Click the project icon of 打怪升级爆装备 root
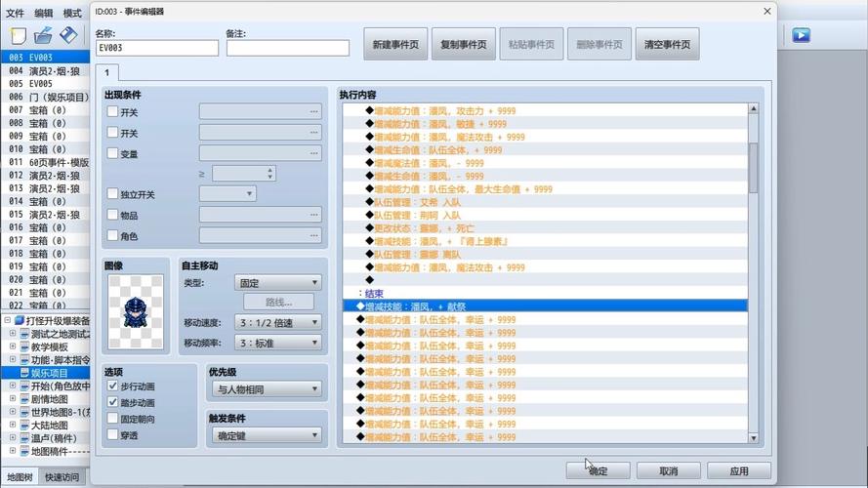This screenshot has height=488, width=868. pyautogui.click(x=20, y=320)
